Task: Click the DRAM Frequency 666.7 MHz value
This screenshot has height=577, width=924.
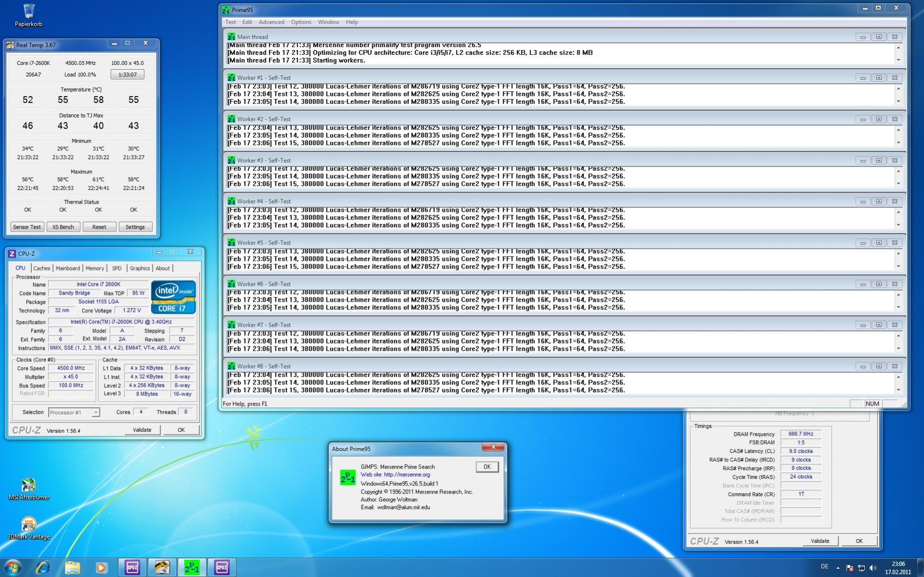Action: [x=801, y=434]
